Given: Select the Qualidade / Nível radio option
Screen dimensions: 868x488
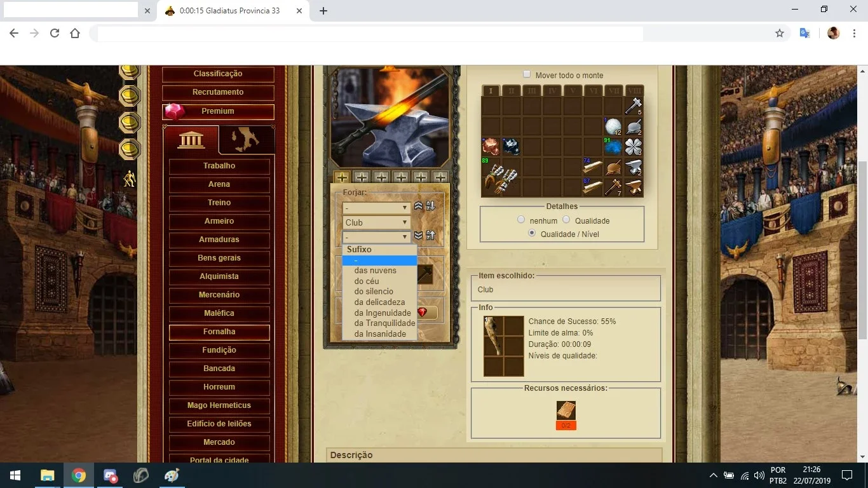Looking at the screenshot, I should [x=532, y=233].
